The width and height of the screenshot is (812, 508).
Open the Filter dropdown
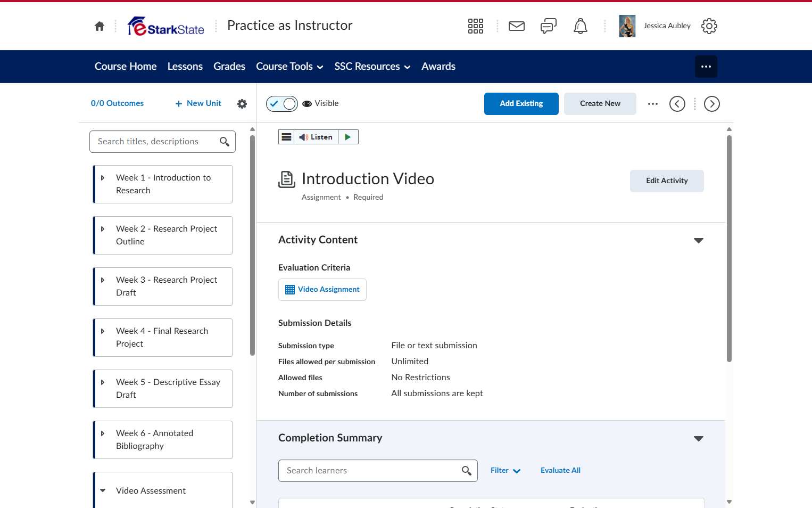point(506,471)
